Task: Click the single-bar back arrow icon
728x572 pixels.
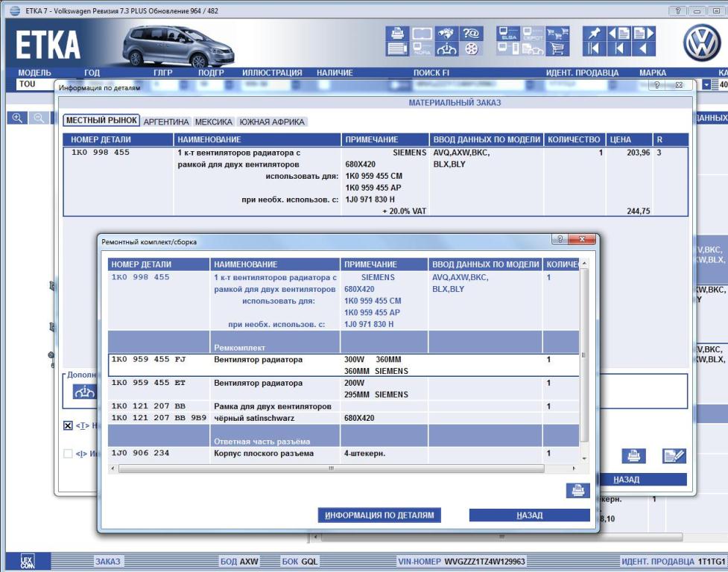Action: click(619, 48)
